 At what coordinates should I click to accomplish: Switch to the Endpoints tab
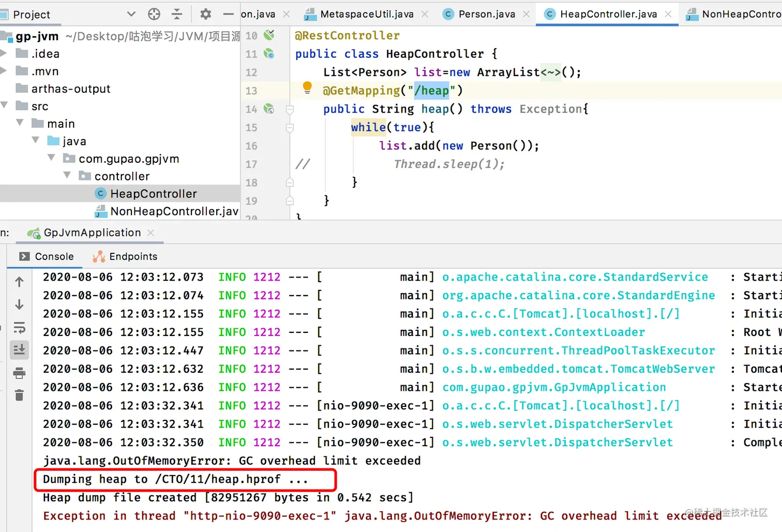click(x=125, y=256)
